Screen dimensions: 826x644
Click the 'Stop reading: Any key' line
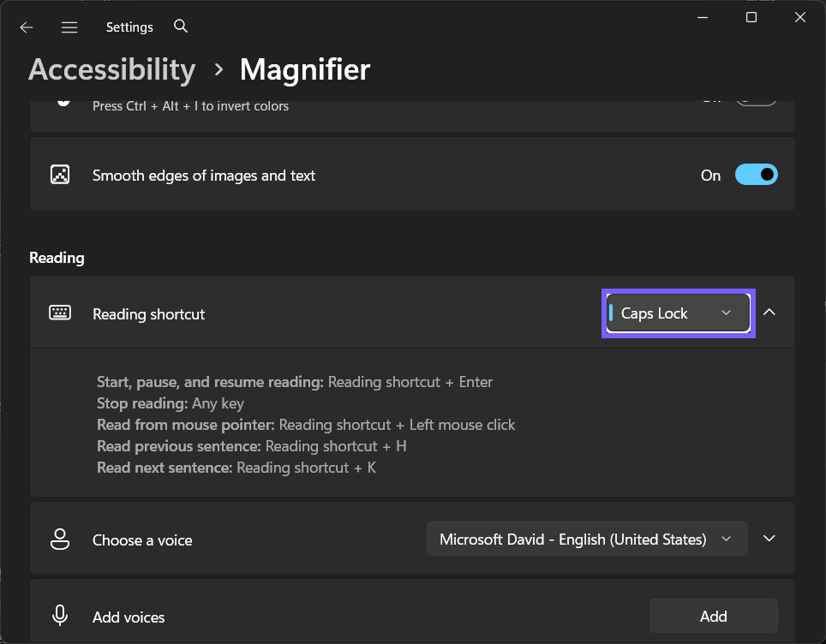coord(171,403)
